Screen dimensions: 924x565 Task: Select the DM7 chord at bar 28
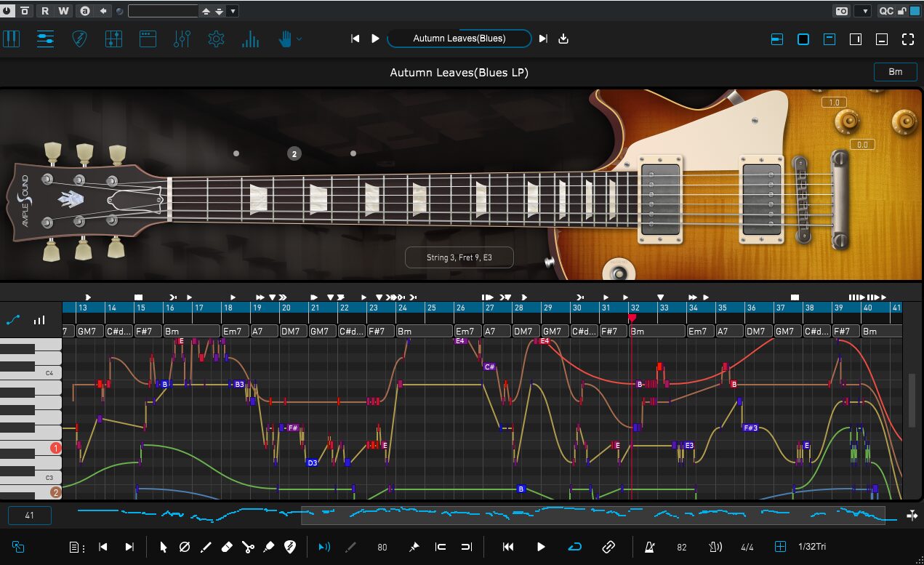point(526,332)
